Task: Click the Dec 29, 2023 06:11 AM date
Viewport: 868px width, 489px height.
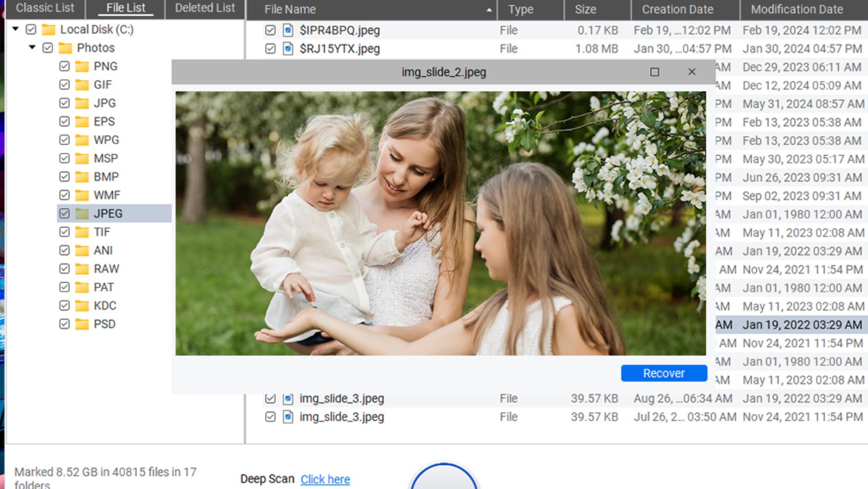Action: point(802,67)
